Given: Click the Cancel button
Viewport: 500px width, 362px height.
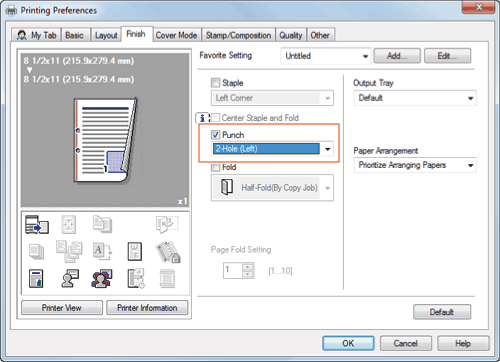Looking at the screenshot, I should [406, 343].
